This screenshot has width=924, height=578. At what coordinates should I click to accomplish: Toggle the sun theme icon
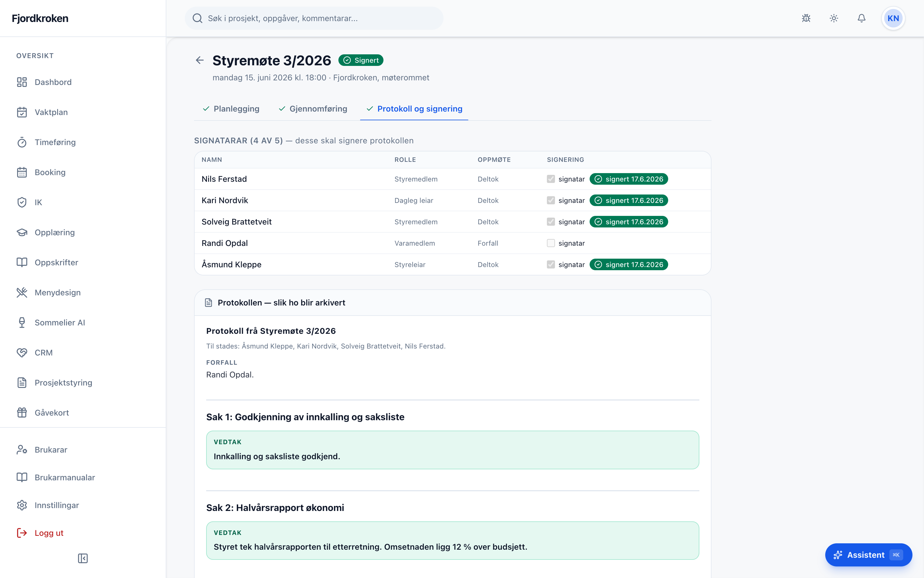834,18
